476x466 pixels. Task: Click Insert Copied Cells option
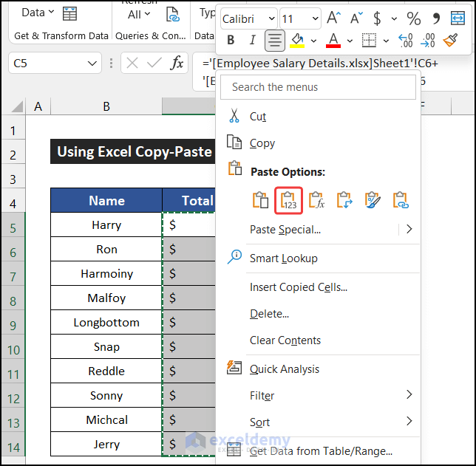(x=298, y=287)
